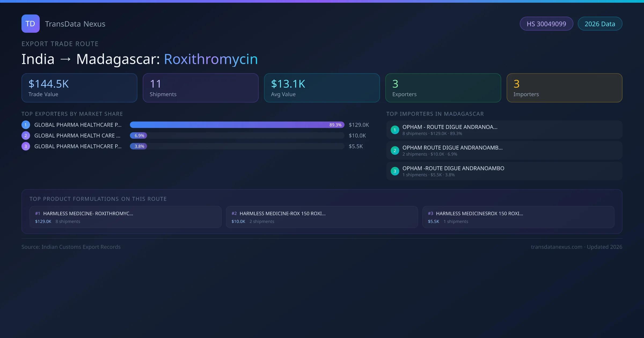
Task: Click the 3 Exporters stat card
Action: tap(443, 88)
